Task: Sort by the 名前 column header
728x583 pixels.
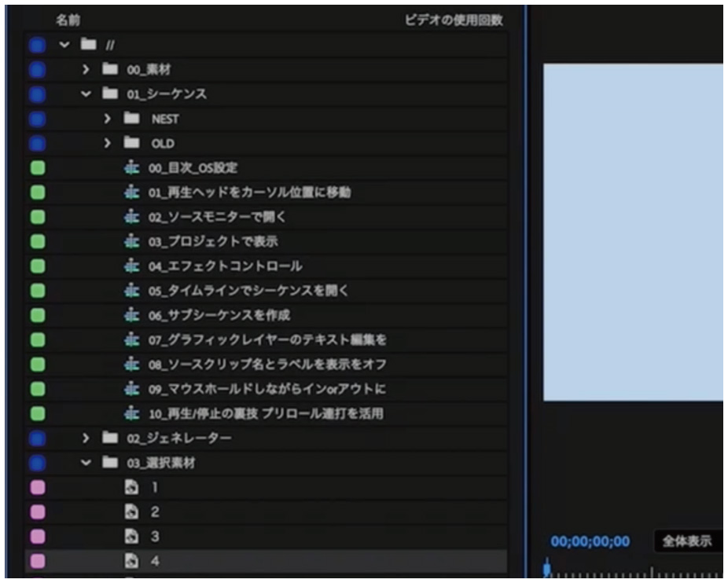Action: pyautogui.click(x=68, y=19)
